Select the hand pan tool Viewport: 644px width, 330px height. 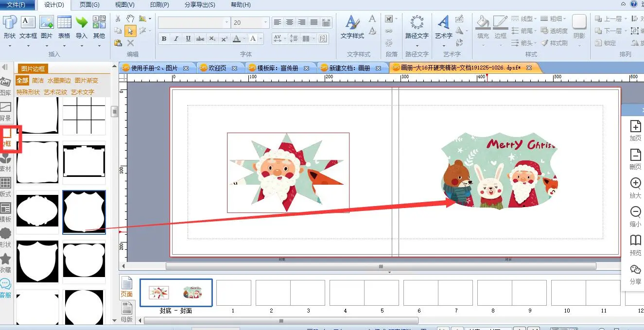tap(130, 18)
